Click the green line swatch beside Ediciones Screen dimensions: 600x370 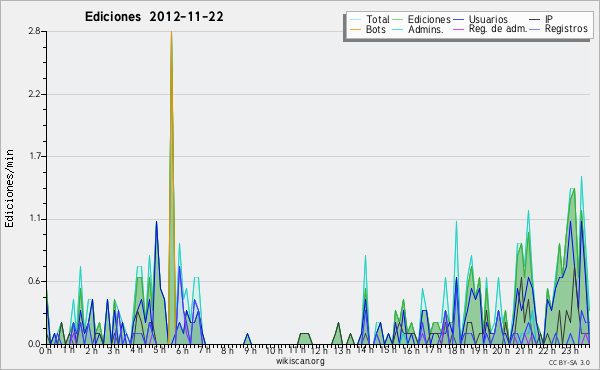point(398,20)
